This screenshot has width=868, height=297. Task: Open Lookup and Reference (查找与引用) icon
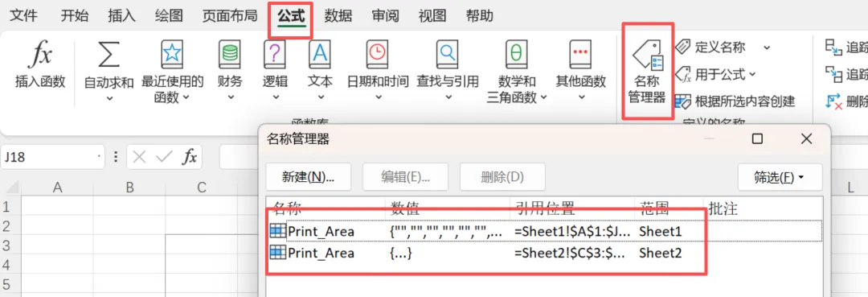coord(448,54)
